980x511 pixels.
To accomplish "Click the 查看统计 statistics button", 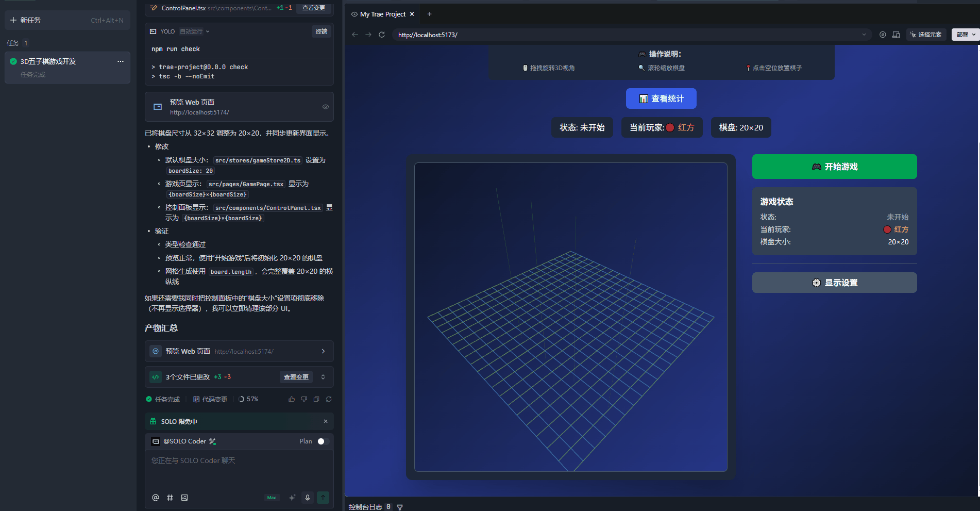I will (661, 98).
